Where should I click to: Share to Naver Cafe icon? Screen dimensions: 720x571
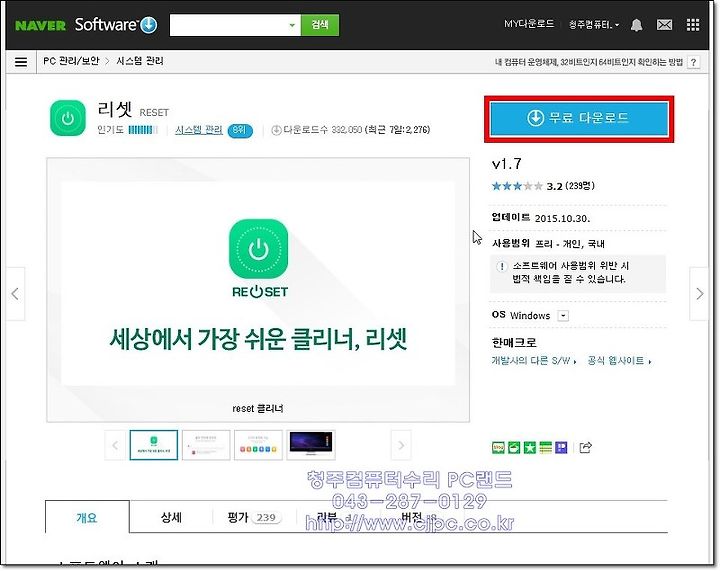[x=514, y=447]
